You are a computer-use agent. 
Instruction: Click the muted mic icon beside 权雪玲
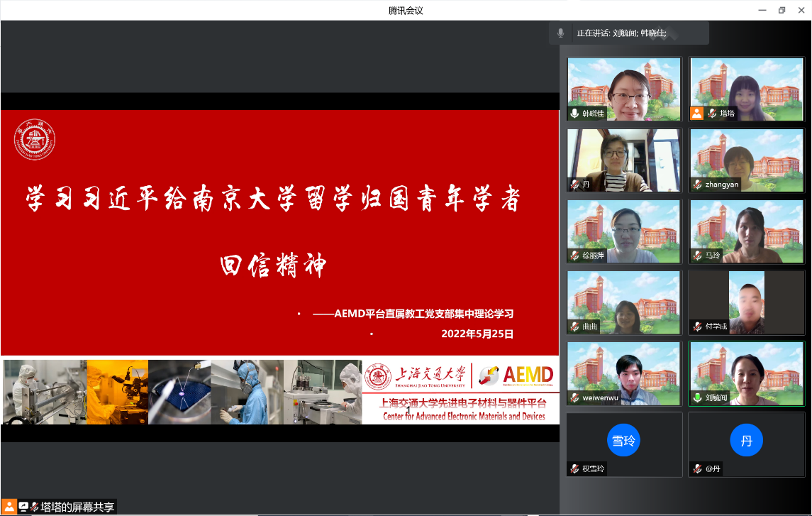574,469
